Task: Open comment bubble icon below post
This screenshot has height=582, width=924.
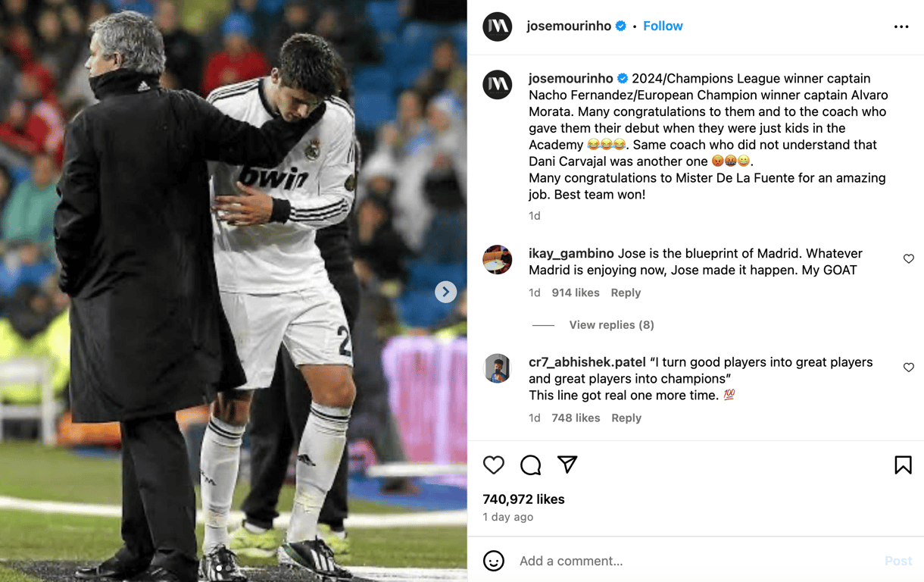Action: (530, 465)
